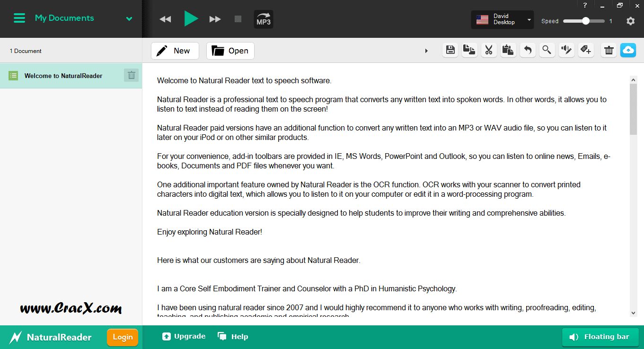
Task: Click the sentence starting 'I am a Core Self Embodiment Trainer'
Action: 307,288
